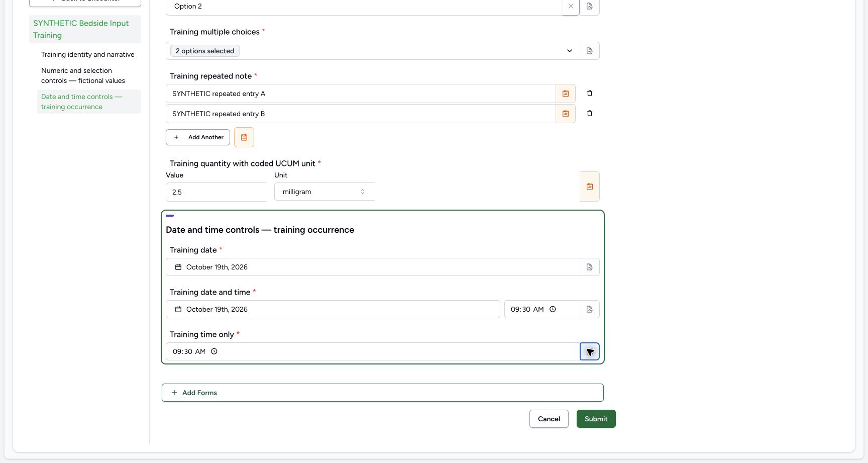Edit the Value field showing 2.5

(216, 192)
